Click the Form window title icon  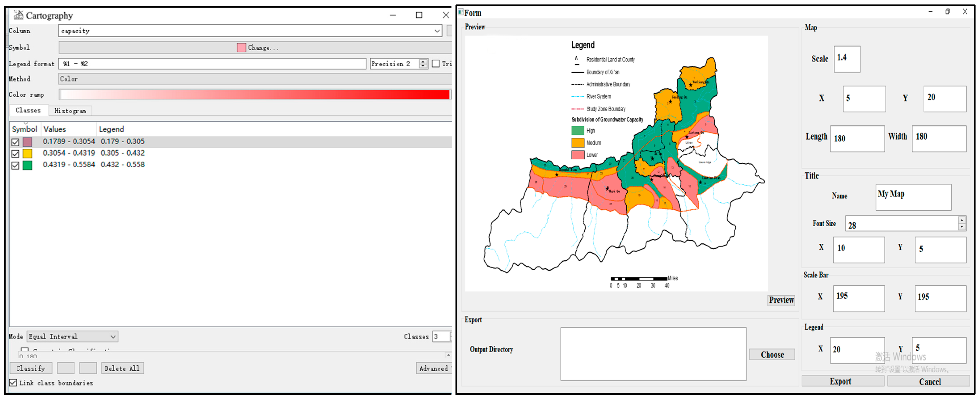coord(461,12)
